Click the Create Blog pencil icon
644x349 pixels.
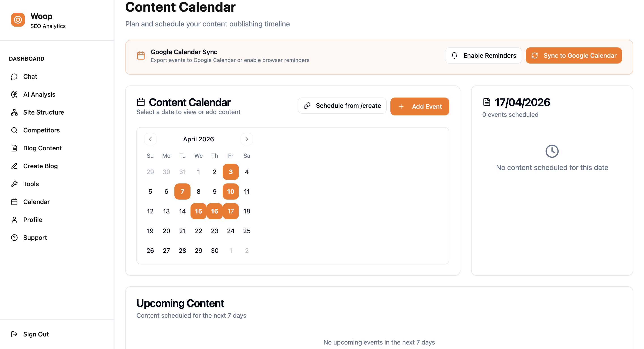[14, 166]
